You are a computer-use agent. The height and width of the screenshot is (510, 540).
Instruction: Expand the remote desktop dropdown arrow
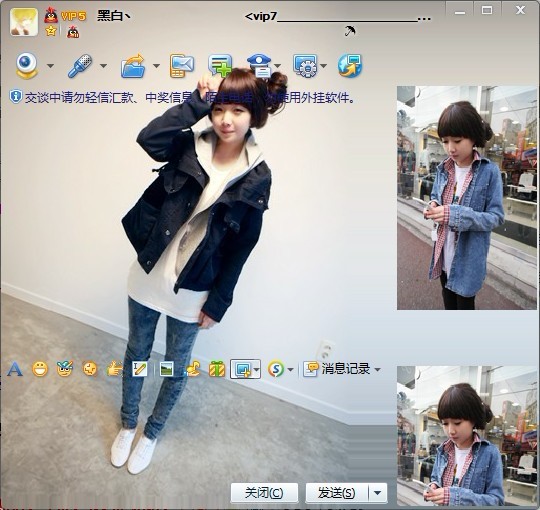click(323, 66)
